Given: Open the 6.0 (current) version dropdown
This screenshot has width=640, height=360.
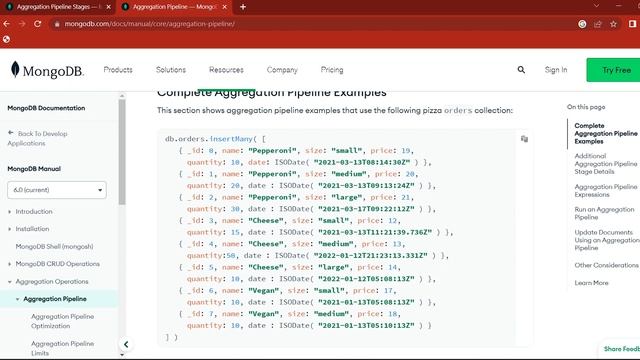Looking at the screenshot, I should [x=57, y=190].
